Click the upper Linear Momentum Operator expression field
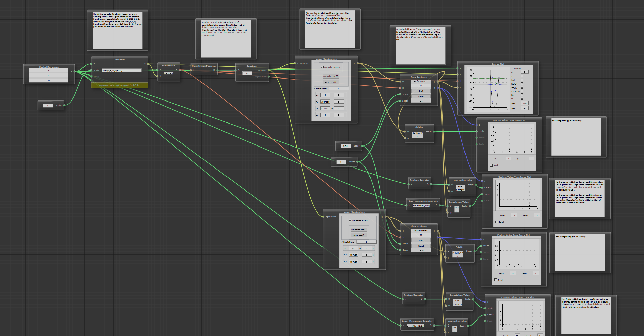Screen dimensions: 644x336 422,205
